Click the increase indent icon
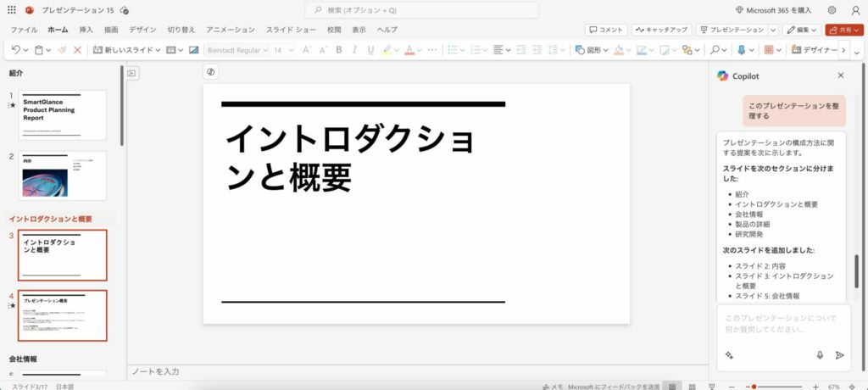The image size is (868, 390). [537, 50]
